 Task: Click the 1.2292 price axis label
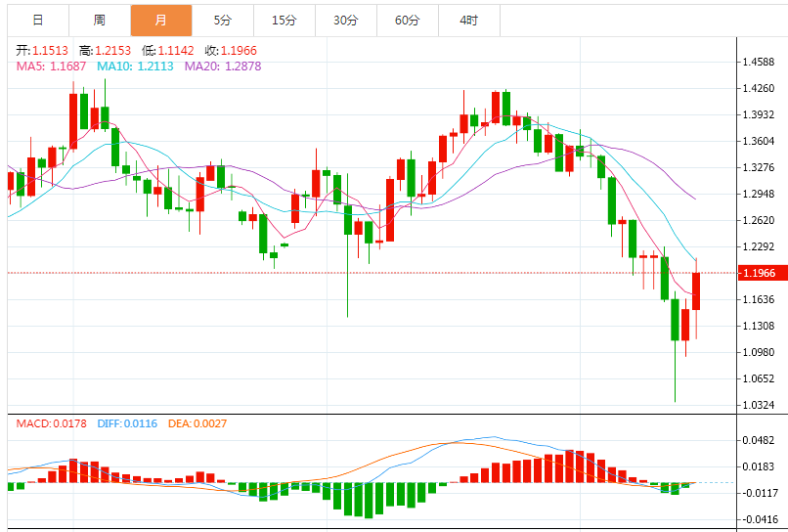pyautogui.click(x=759, y=246)
